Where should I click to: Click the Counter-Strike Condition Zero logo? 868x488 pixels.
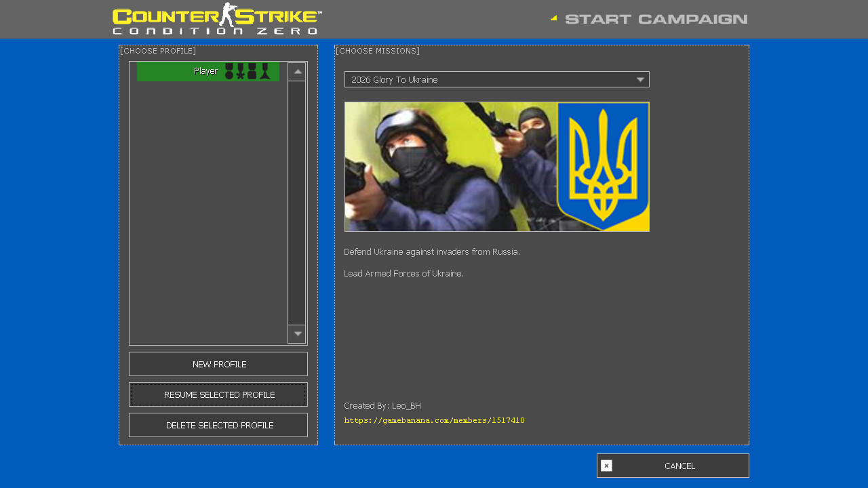click(217, 19)
